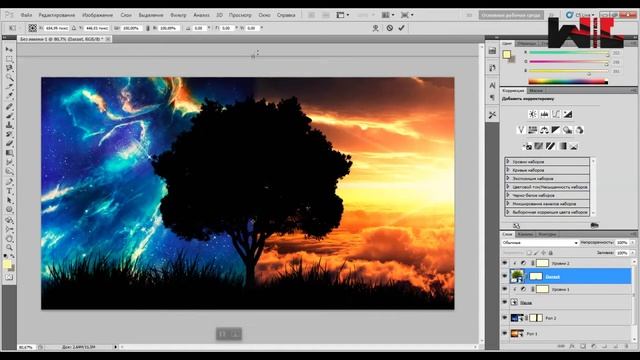The image size is (640, 360).
Task: Select the Zoom tool in toolbox
Action: [9, 247]
